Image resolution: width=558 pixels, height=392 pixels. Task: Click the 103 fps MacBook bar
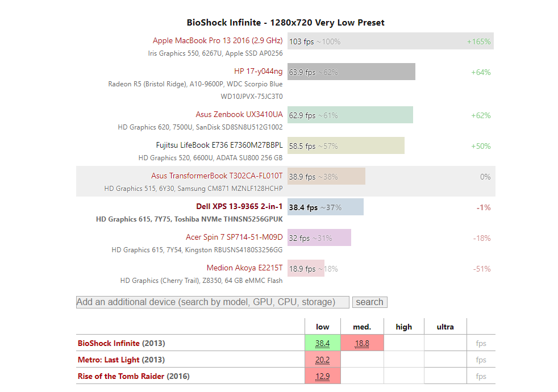coord(390,41)
